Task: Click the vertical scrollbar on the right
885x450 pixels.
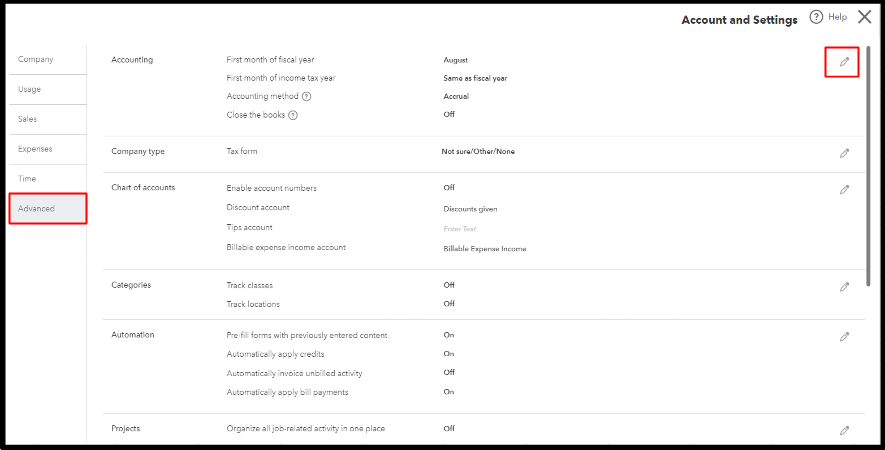Action: pyautogui.click(x=868, y=165)
